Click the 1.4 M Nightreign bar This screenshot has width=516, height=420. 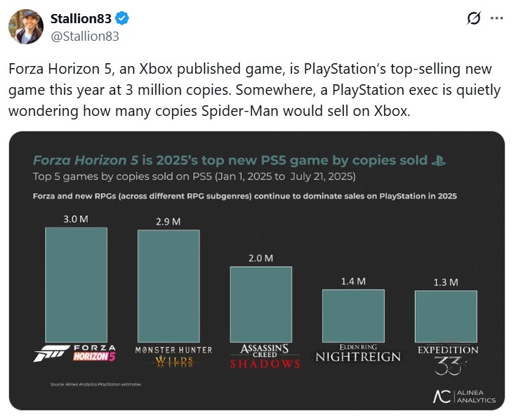[x=353, y=315]
